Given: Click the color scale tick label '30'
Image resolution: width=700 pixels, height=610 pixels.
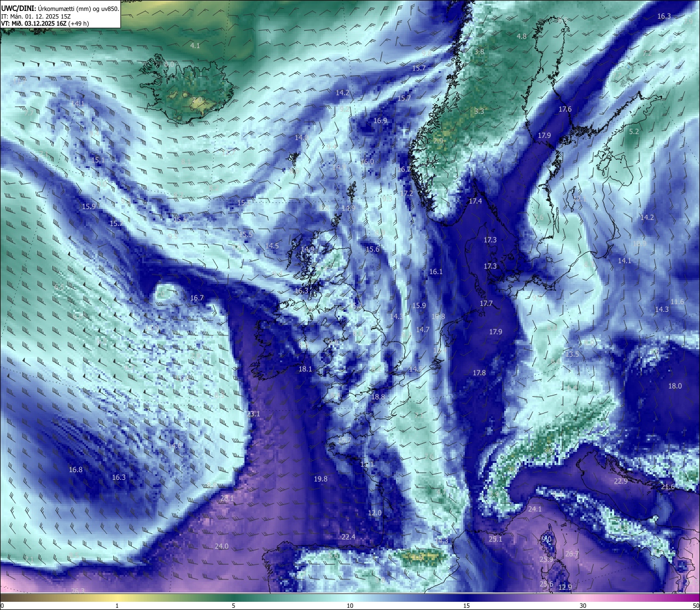Looking at the screenshot, I should pos(583,606).
